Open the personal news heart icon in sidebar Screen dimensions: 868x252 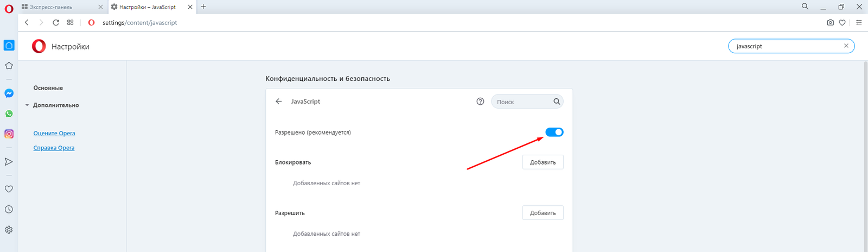point(9,189)
